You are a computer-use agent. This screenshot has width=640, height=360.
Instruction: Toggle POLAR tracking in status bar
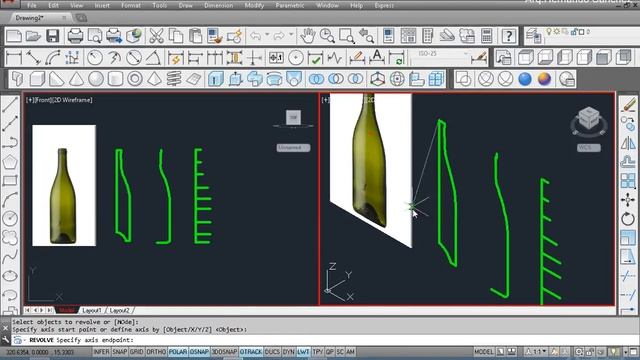[x=178, y=352]
